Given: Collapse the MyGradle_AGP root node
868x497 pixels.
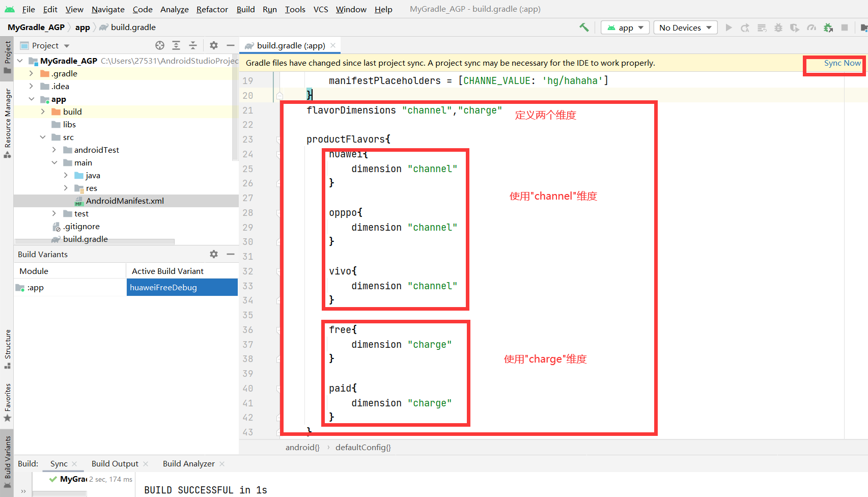Looking at the screenshot, I should tap(20, 61).
